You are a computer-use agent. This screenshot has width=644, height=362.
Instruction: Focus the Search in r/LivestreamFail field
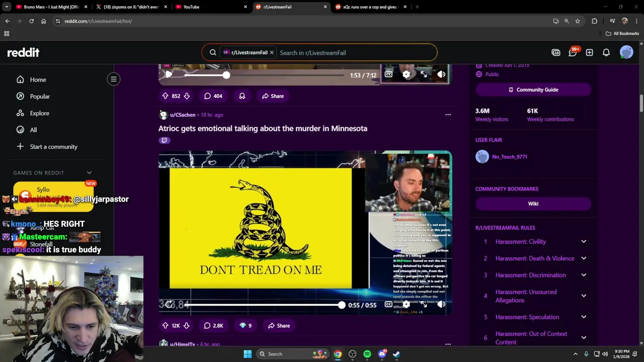pos(355,52)
